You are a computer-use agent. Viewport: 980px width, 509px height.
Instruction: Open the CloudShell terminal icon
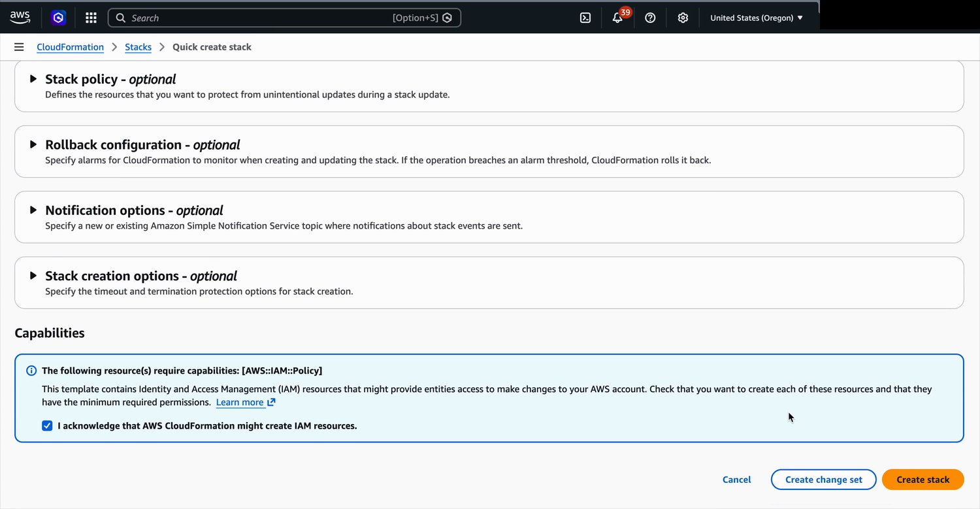click(585, 18)
